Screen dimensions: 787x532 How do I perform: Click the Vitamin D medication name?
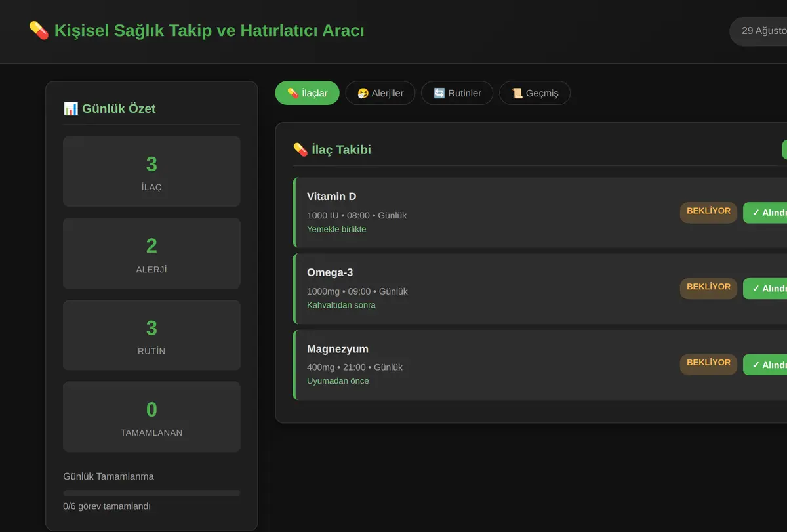(x=332, y=197)
